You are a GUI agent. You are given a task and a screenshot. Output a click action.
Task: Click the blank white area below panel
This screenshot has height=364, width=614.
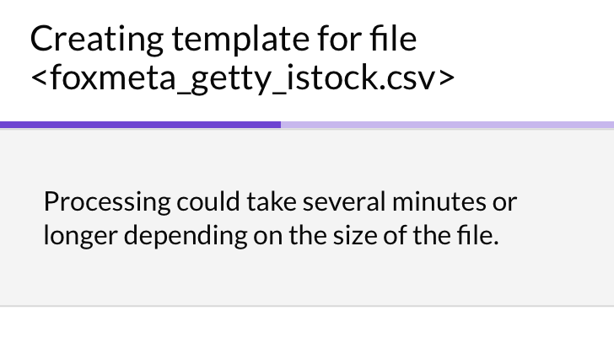307,337
